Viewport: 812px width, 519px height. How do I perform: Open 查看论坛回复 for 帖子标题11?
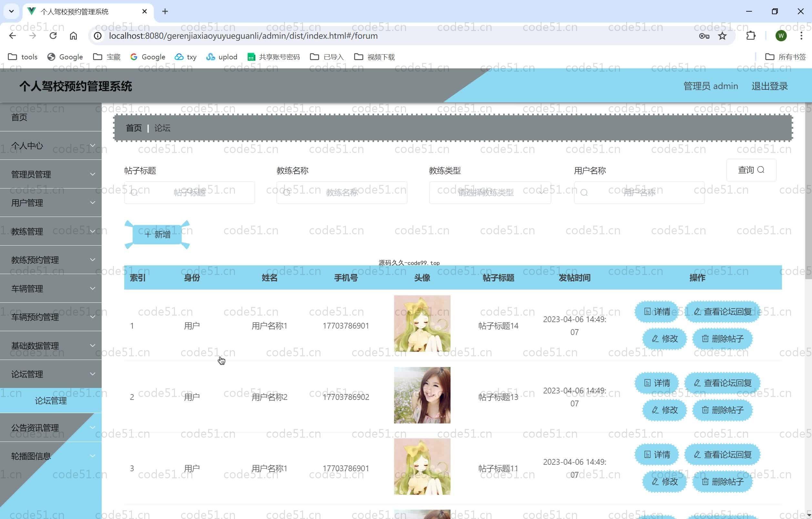coord(722,454)
